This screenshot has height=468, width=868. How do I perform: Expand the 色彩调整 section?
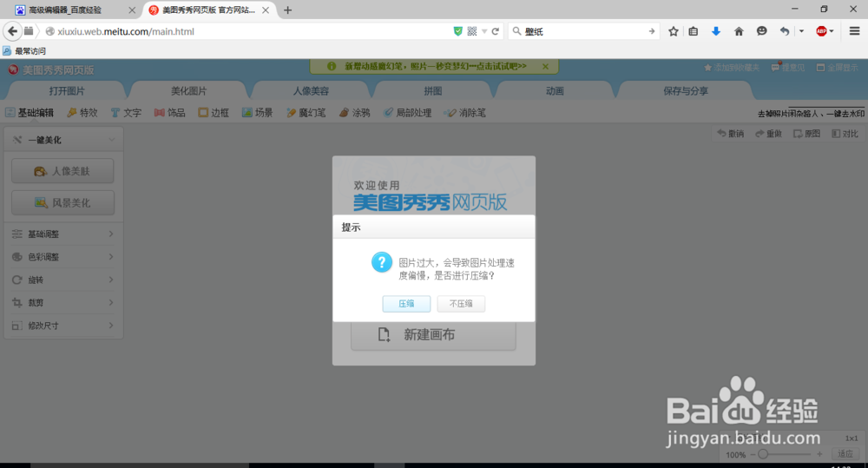62,257
